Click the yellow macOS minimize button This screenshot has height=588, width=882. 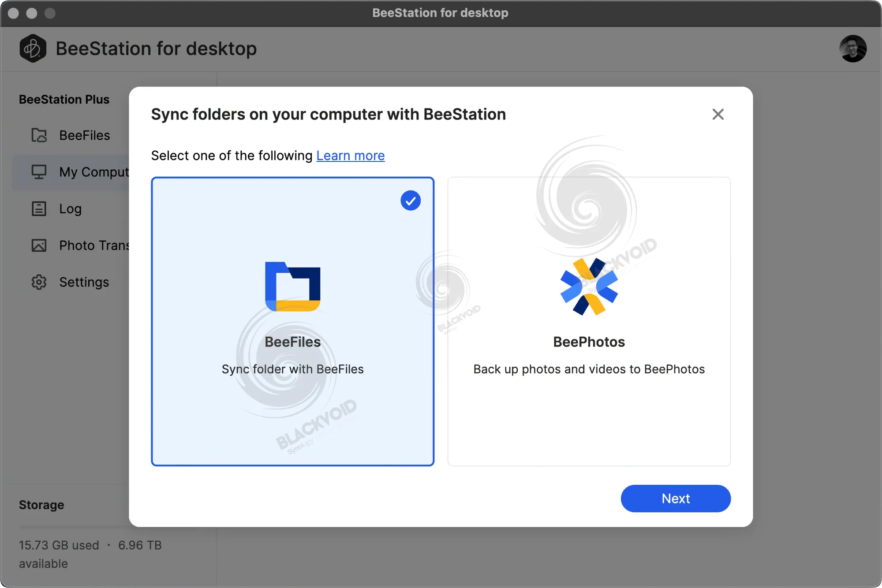click(32, 13)
